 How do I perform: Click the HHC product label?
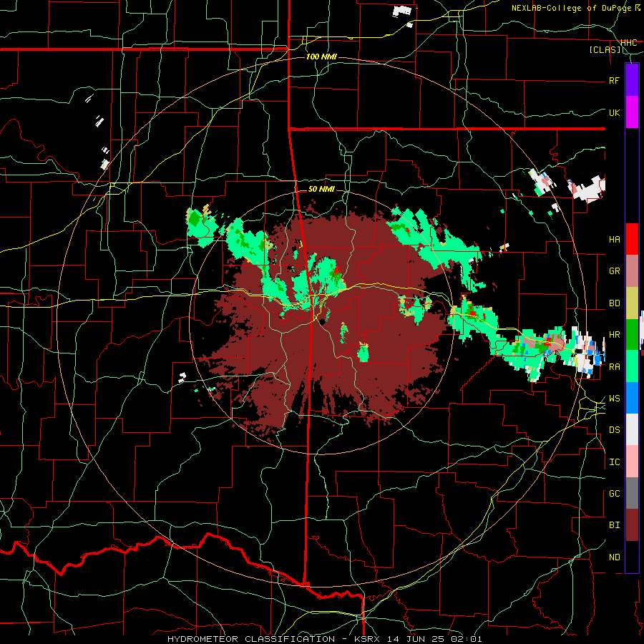pyautogui.click(x=629, y=42)
